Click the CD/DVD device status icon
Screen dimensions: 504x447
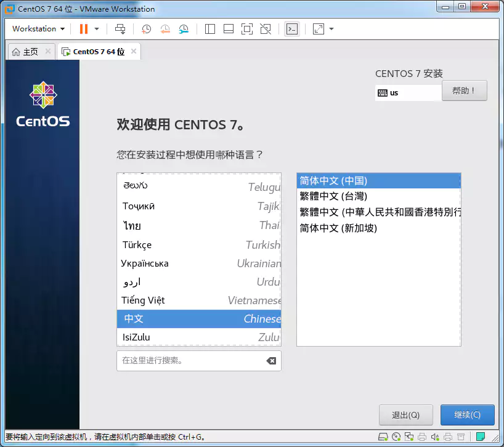coord(396,437)
